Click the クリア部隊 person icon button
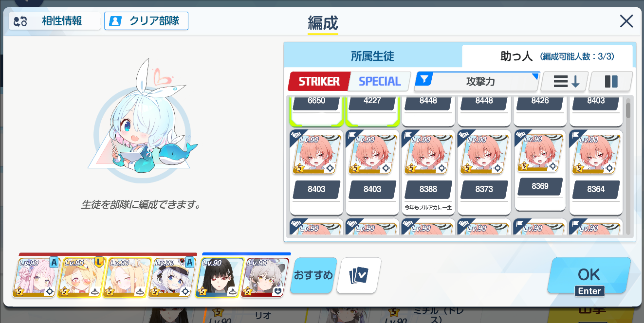 [146, 21]
